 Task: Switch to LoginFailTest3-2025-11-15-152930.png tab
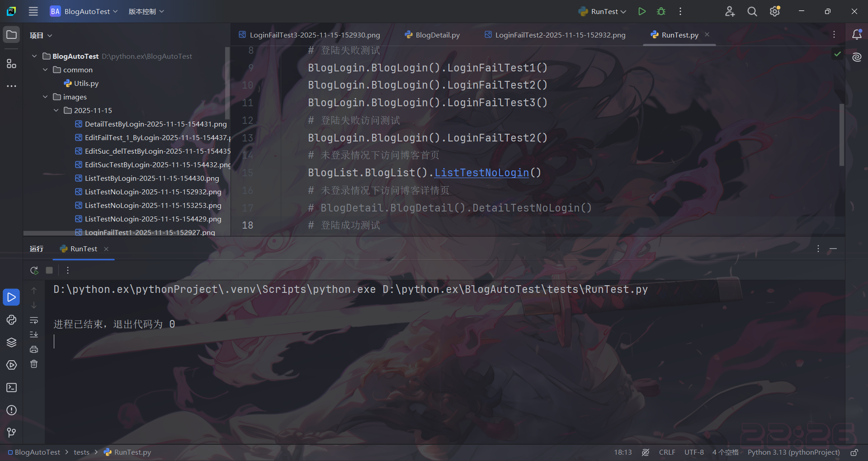pos(310,35)
